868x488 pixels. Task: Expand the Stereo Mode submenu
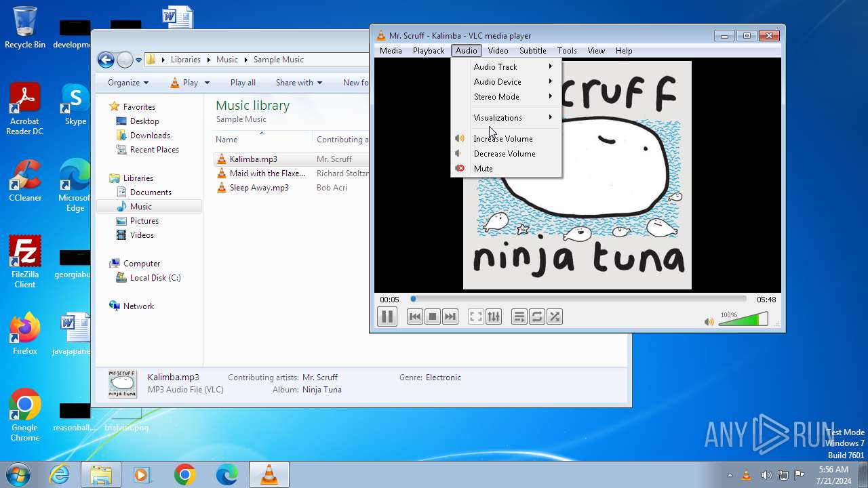[x=507, y=97]
